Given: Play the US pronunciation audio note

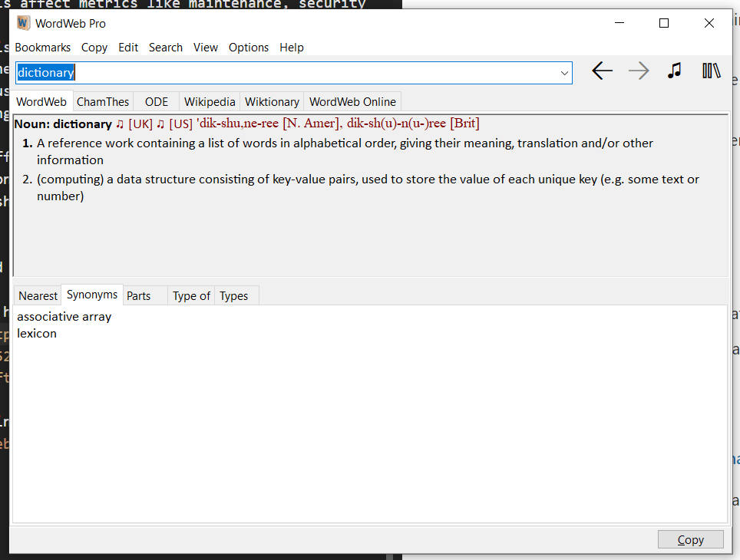Looking at the screenshot, I should point(160,124).
